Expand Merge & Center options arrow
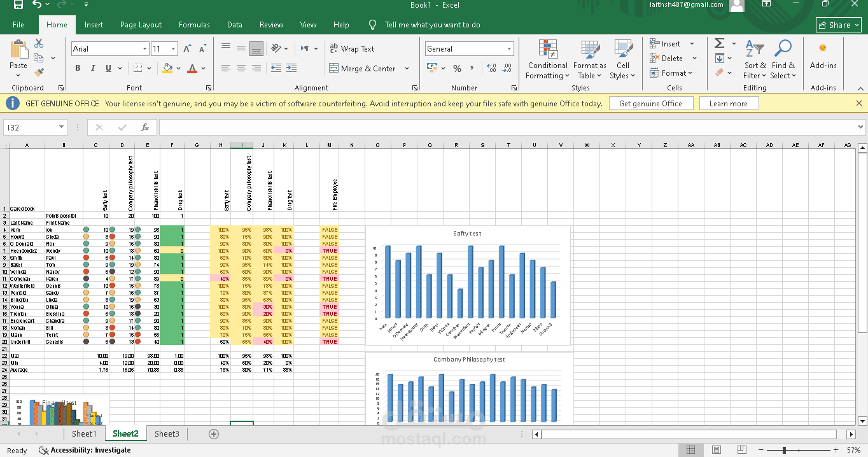Screen dimensions: 868x457 [407, 68]
